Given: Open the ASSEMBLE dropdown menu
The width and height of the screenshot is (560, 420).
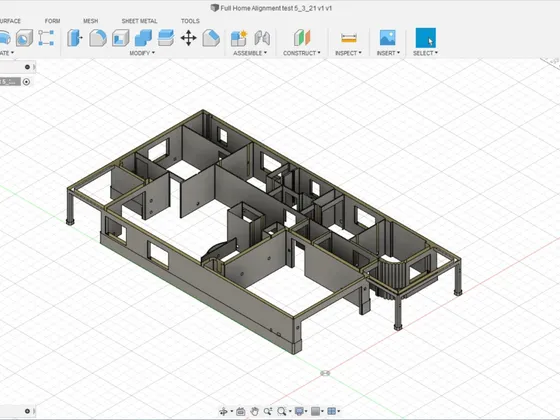Looking at the screenshot, I should coord(250,53).
